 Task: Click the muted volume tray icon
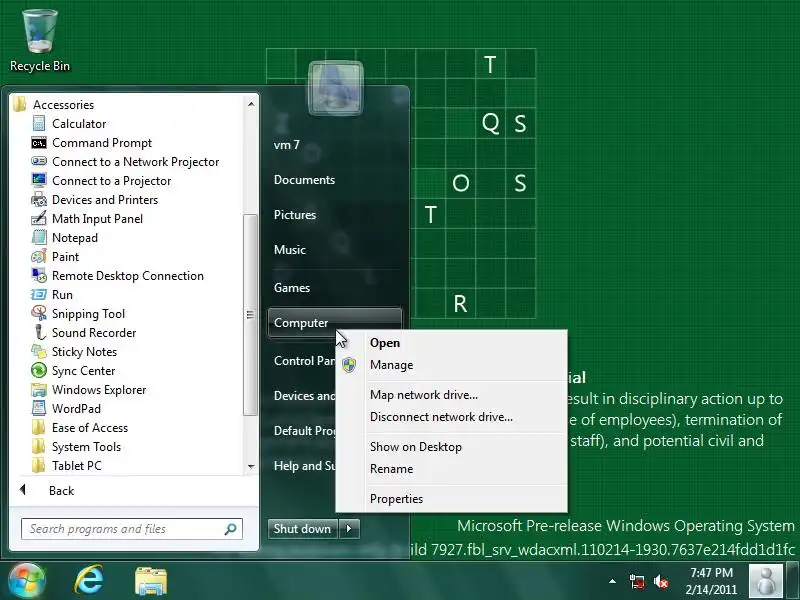[661, 581]
